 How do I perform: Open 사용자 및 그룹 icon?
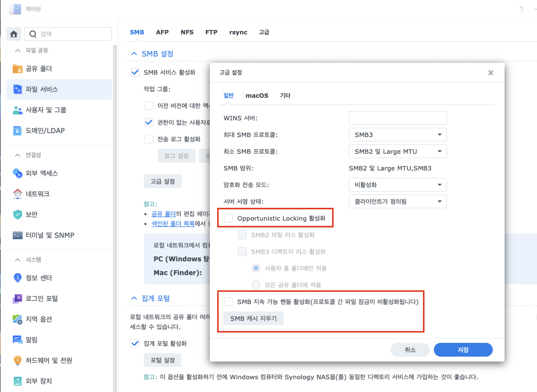18,110
